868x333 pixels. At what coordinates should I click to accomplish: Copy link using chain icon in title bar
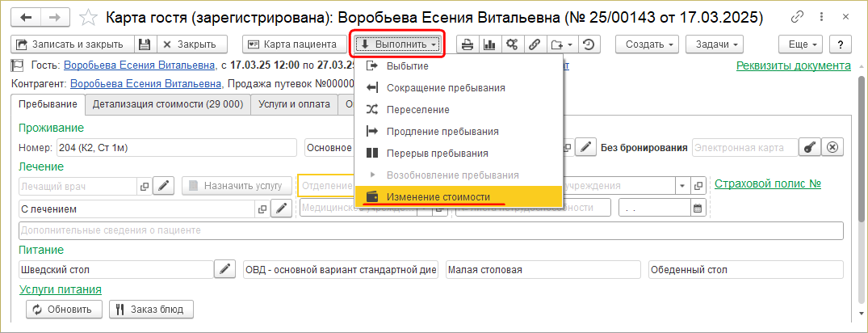(x=798, y=17)
